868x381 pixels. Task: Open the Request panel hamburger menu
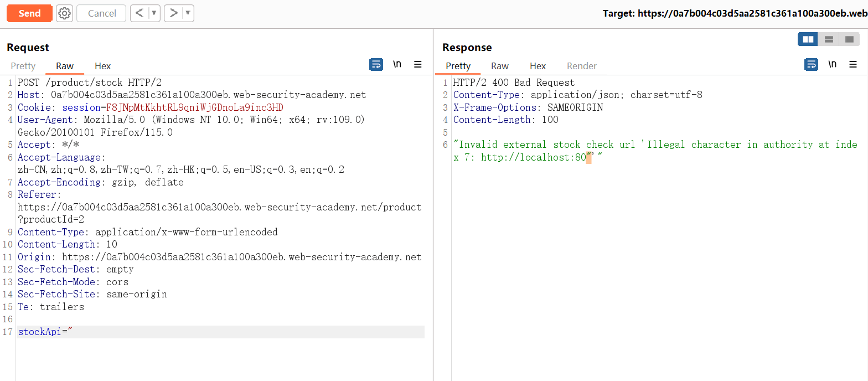(x=418, y=65)
